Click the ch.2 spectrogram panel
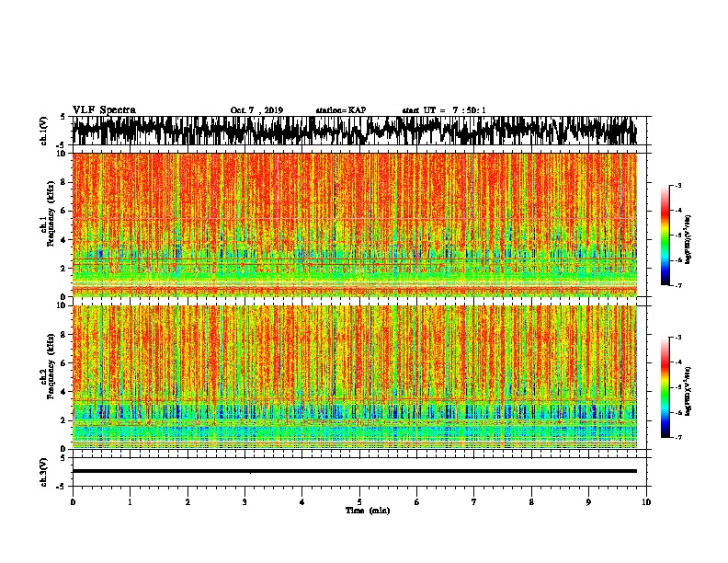This screenshot has height=563, width=728. pos(355,377)
